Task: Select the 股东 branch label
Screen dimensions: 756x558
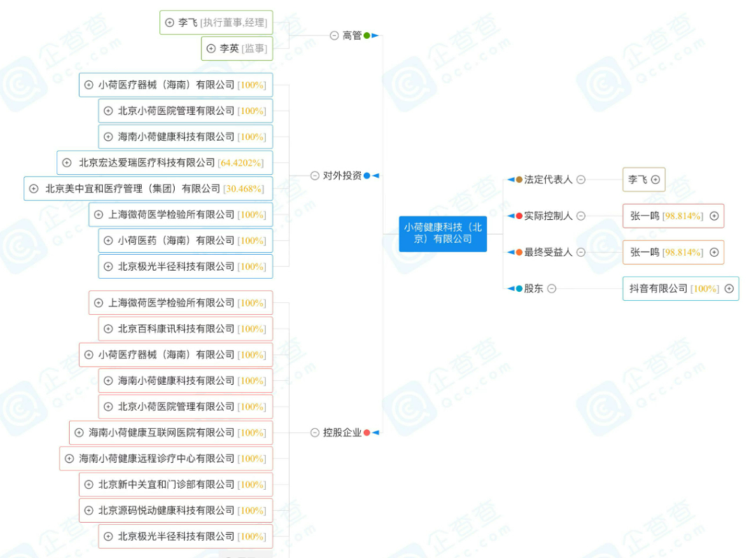Action: coord(533,288)
